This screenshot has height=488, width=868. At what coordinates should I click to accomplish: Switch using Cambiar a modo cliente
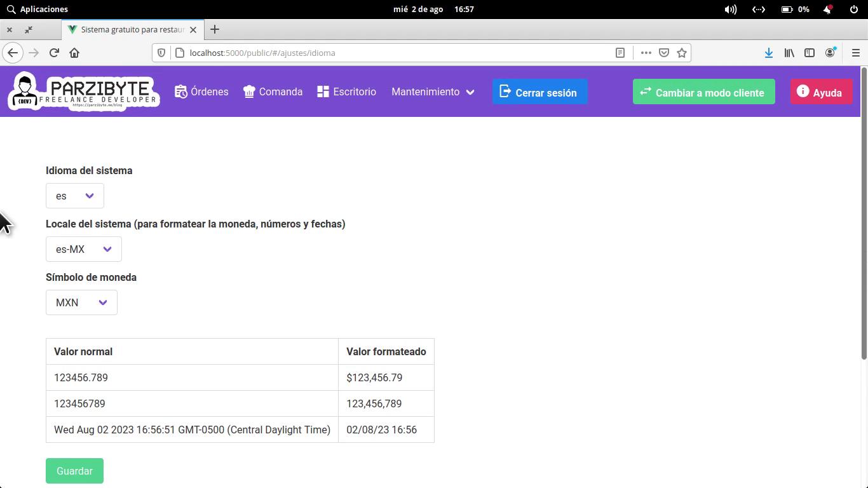tap(703, 92)
